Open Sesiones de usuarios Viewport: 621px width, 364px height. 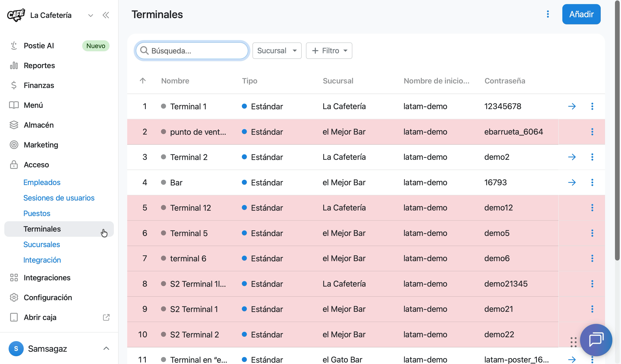[x=59, y=198]
